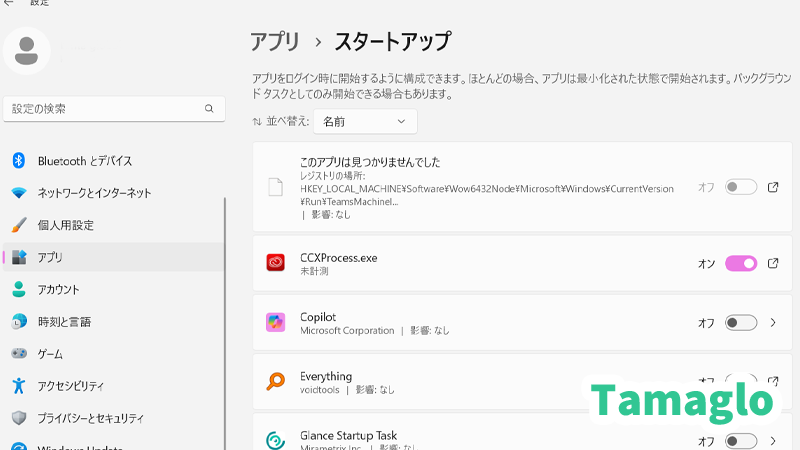
Task: Click the Everything magnifier app icon
Action: [x=276, y=381]
